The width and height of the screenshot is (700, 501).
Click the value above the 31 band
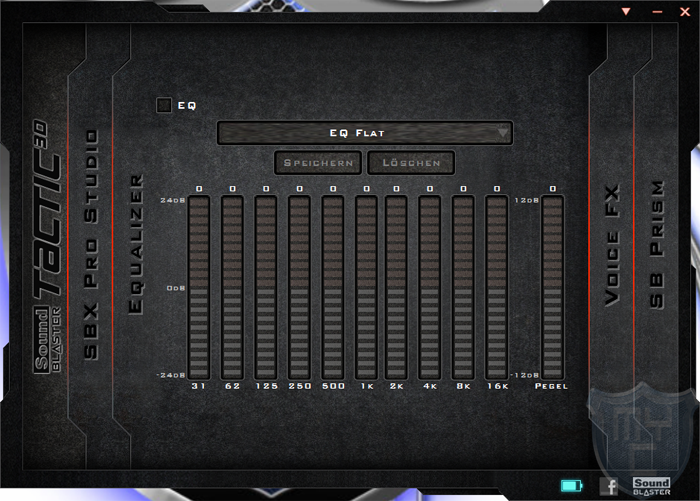point(199,189)
